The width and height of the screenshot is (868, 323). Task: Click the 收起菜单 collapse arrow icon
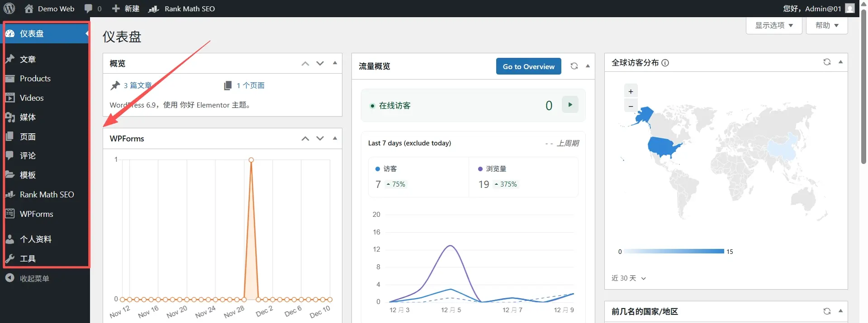pos(10,278)
